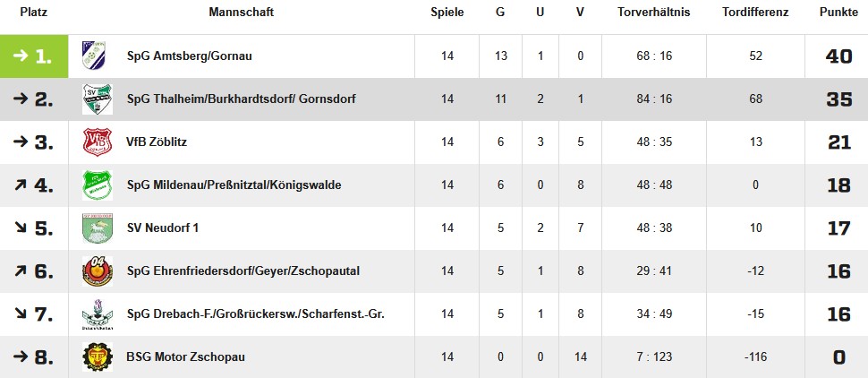Image resolution: width=868 pixels, height=378 pixels.
Task: Click the 40 points value for Amtsberg/Gornau
Action: click(x=838, y=56)
